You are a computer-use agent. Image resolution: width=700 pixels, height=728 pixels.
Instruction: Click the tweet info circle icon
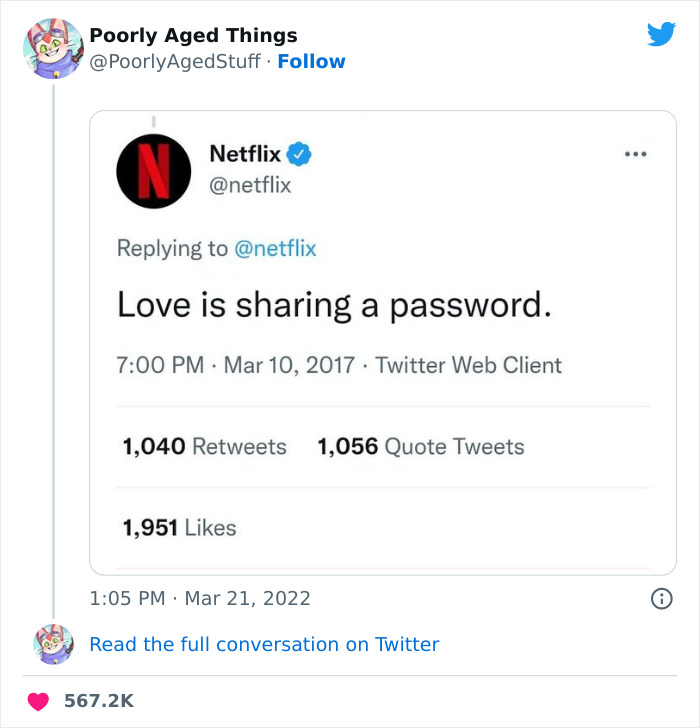[661, 598]
